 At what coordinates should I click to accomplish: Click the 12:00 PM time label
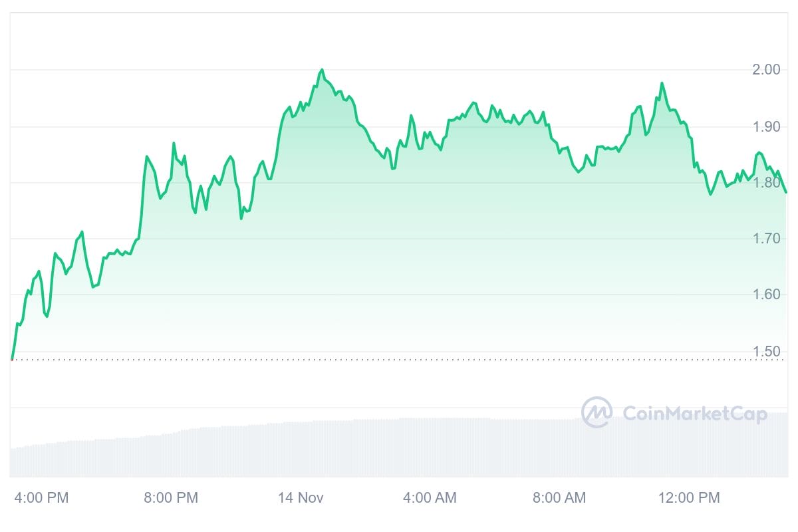(688, 497)
